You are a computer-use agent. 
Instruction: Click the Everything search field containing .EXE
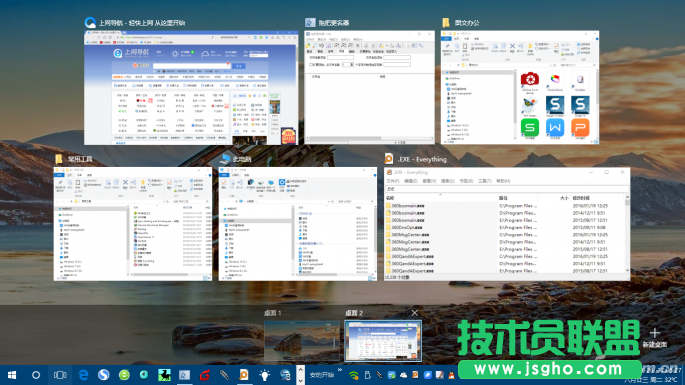tap(507, 189)
